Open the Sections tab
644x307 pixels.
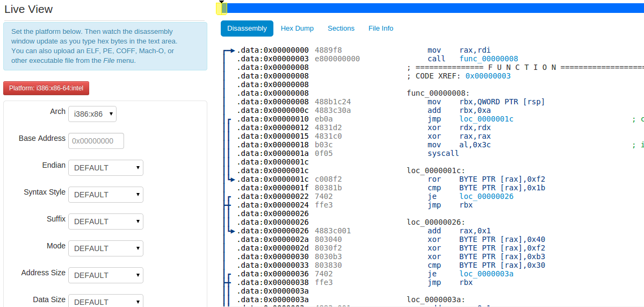(341, 28)
